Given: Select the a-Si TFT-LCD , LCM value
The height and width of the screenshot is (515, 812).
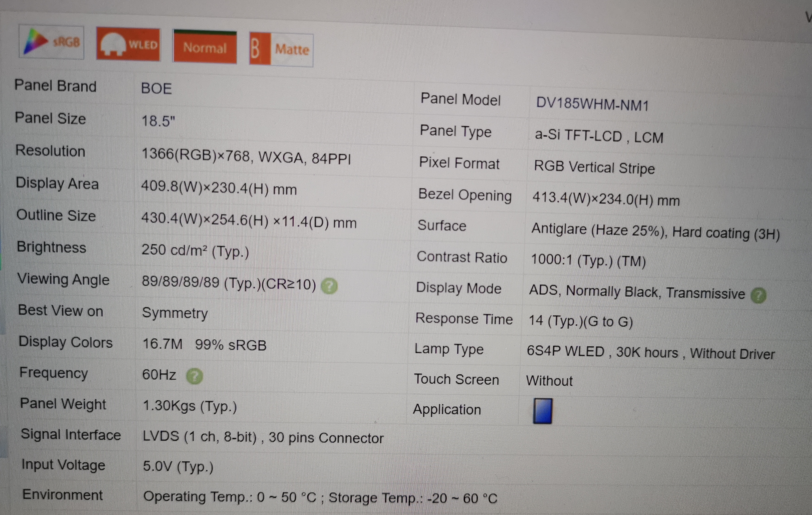Looking at the screenshot, I should click(599, 136).
